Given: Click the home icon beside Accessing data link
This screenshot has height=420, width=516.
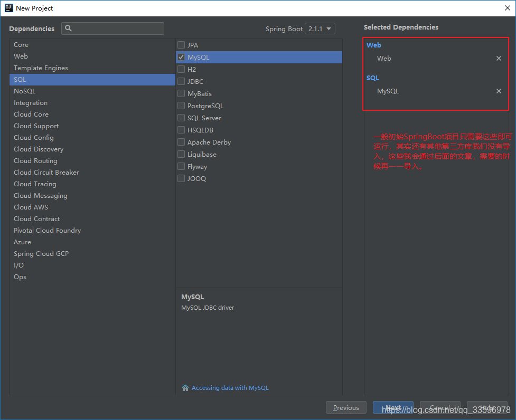Looking at the screenshot, I should coord(185,388).
